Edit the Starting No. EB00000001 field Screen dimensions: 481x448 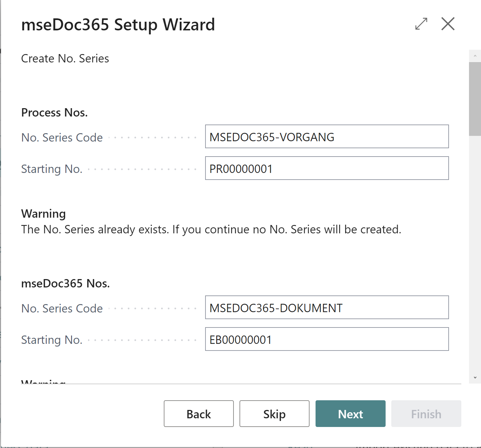coord(327,339)
